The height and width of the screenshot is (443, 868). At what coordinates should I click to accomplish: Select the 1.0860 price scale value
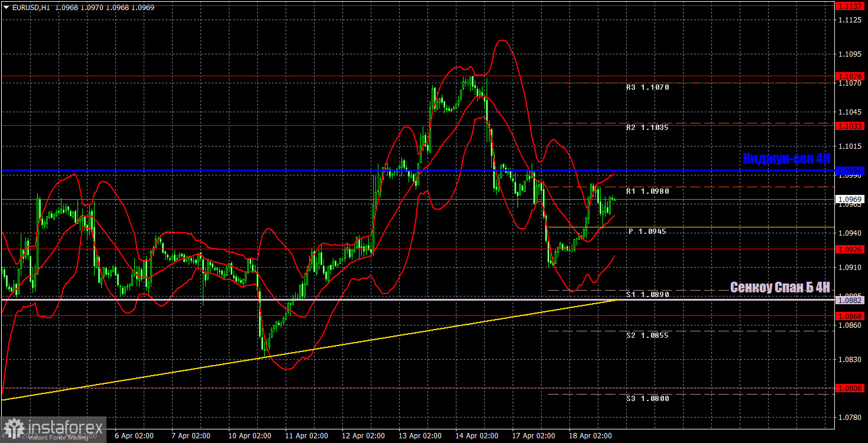tap(850, 325)
